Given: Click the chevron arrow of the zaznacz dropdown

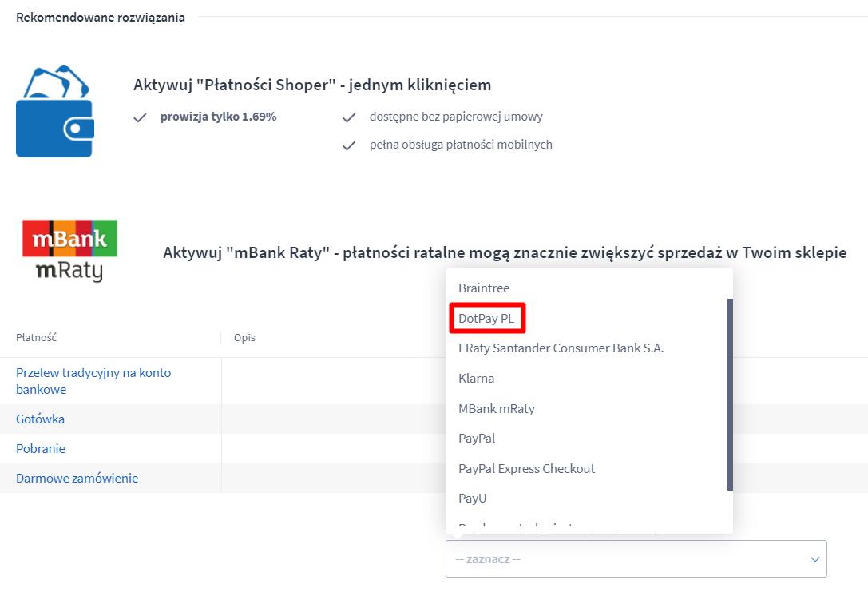Looking at the screenshot, I should coord(814,559).
